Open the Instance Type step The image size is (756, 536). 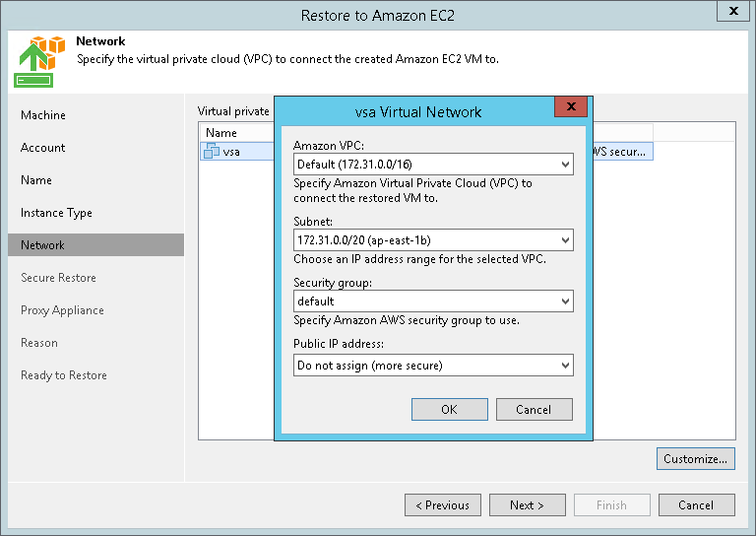[x=56, y=213]
